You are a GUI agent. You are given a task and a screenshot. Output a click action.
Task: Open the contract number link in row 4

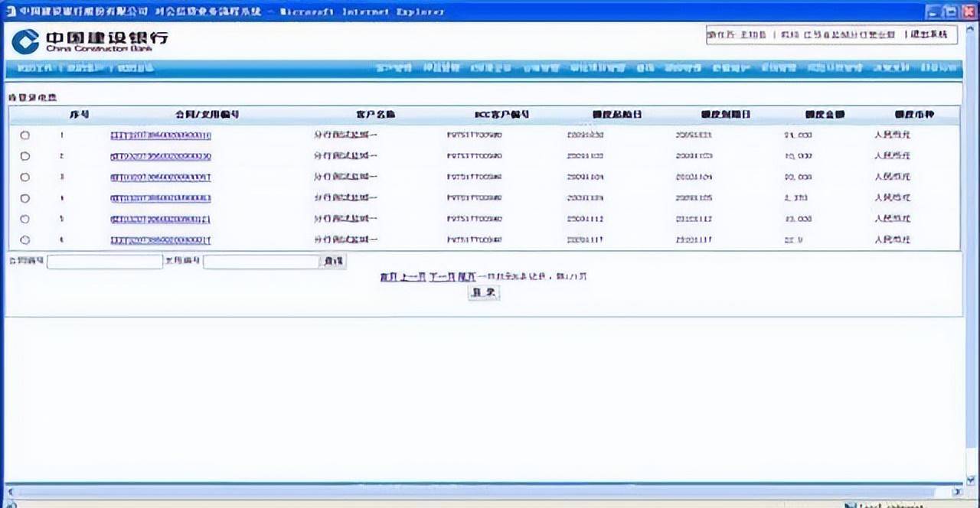pyautogui.click(x=161, y=198)
